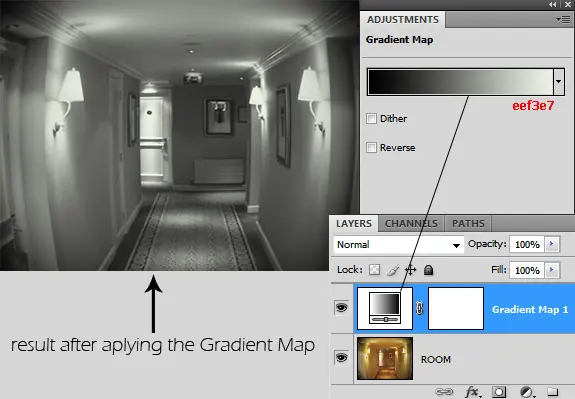The image size is (575, 399).
Task: Hide the ROOM layer
Action: point(341,357)
